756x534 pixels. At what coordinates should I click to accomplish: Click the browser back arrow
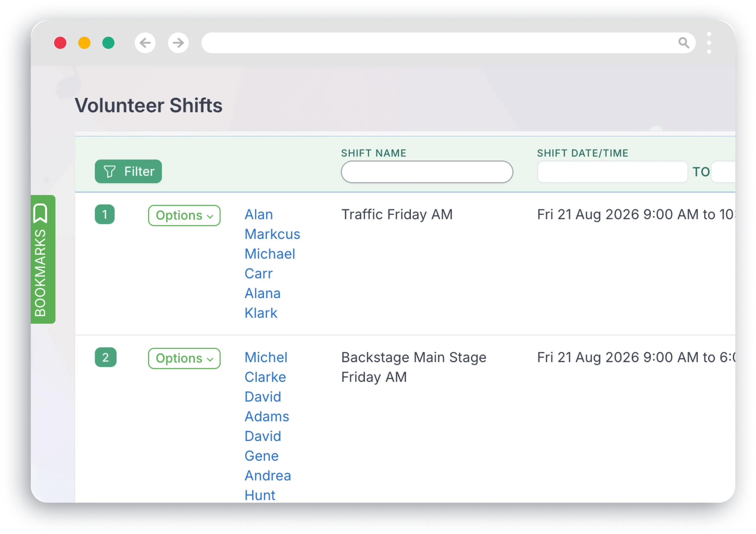coord(145,43)
